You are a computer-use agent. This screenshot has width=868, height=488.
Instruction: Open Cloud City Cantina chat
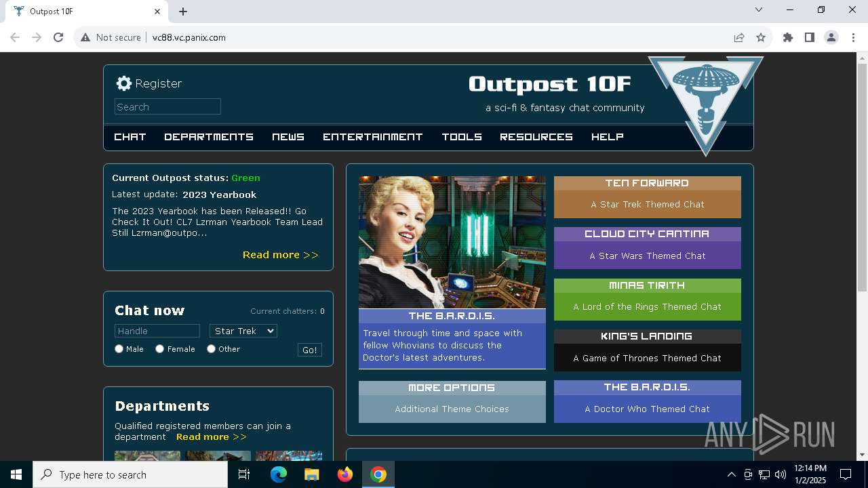(648, 248)
